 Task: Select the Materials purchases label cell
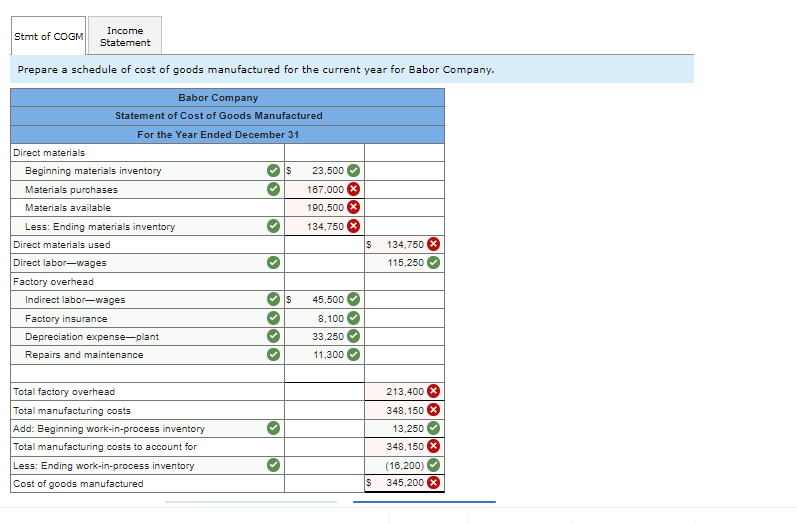coord(147,189)
